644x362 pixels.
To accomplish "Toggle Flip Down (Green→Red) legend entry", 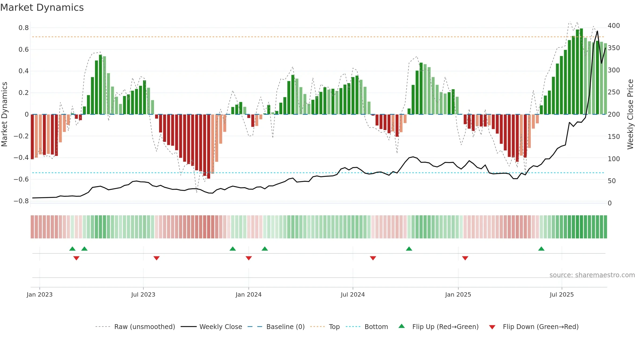I will [534, 327].
